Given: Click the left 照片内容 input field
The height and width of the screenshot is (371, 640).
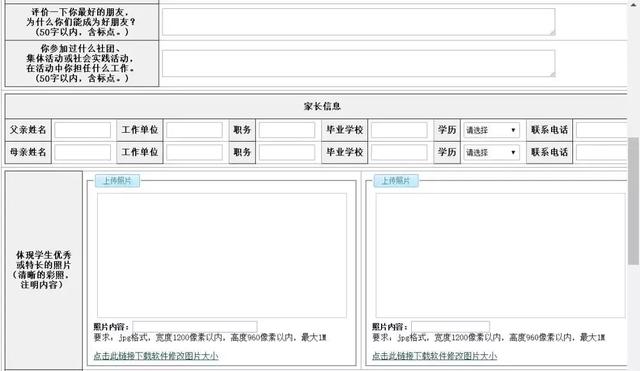Looking at the screenshot, I should click(x=195, y=327).
